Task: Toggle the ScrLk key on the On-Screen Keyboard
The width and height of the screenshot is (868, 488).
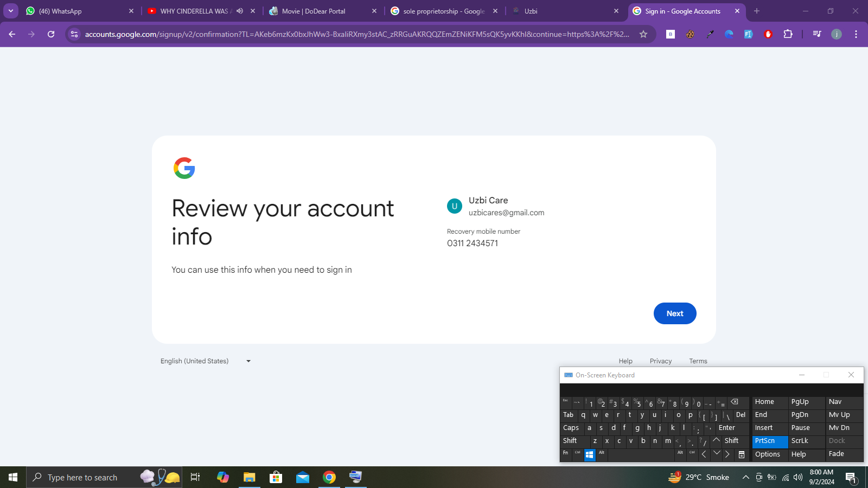Action: [x=806, y=441]
